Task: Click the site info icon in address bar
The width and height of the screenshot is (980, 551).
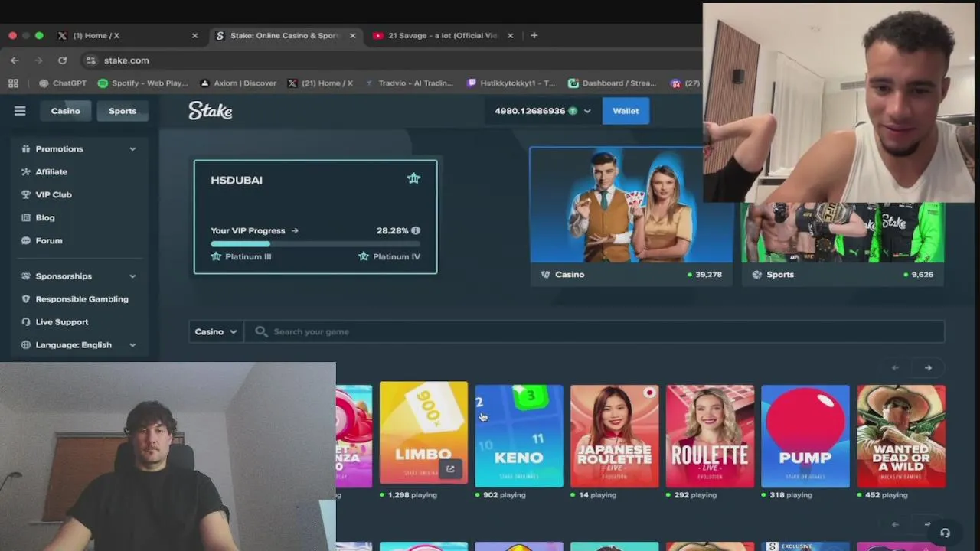Action: pyautogui.click(x=91, y=60)
